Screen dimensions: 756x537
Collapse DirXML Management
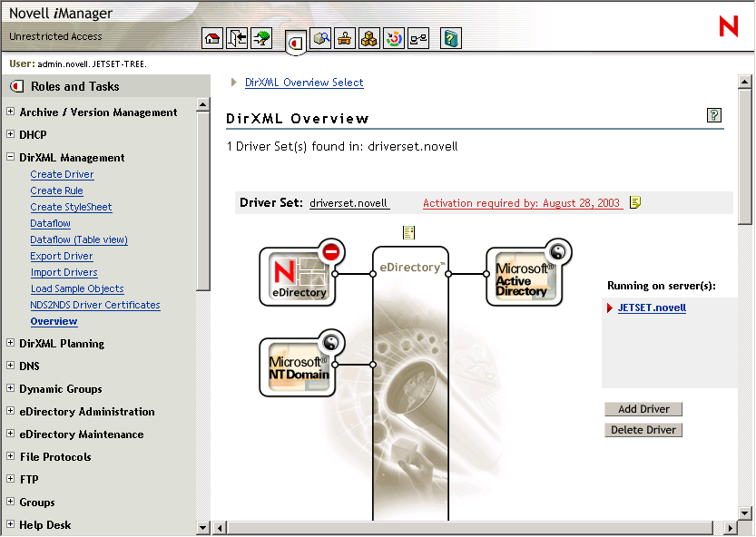(10, 157)
